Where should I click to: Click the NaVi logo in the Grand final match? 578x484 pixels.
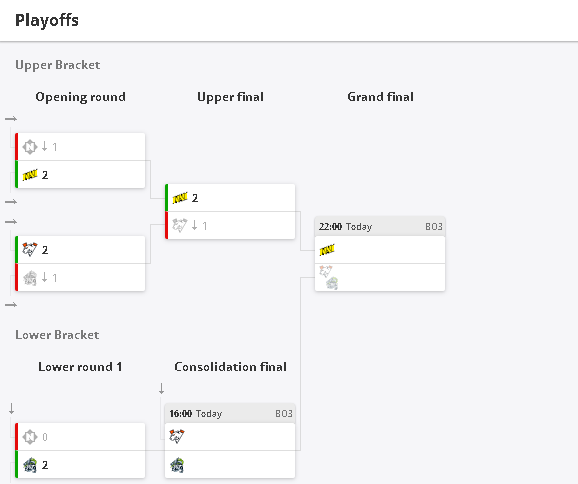[327, 250]
